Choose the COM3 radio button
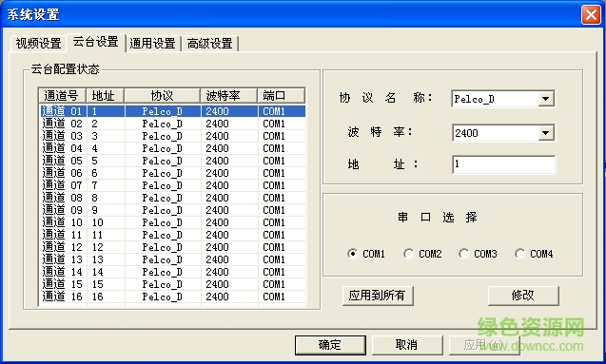The height and width of the screenshot is (364, 606). tap(478, 254)
